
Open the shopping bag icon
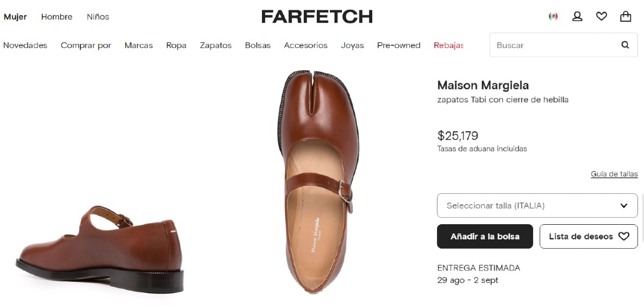pos(626,16)
